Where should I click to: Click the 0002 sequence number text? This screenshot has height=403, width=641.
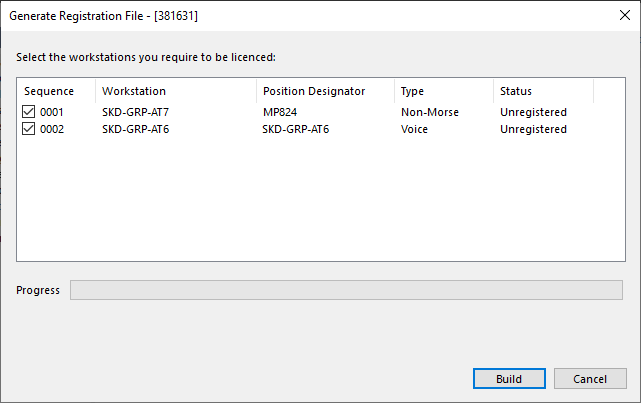[x=52, y=129]
